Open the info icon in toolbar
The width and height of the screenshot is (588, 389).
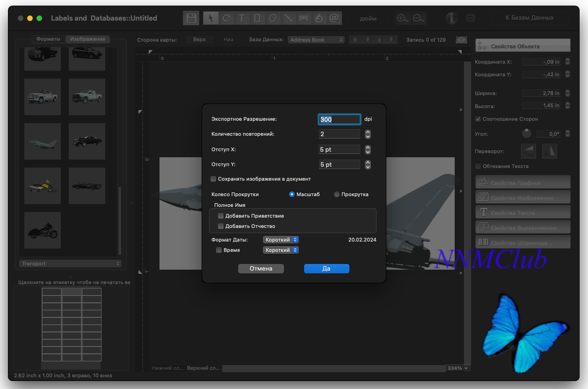(451, 18)
